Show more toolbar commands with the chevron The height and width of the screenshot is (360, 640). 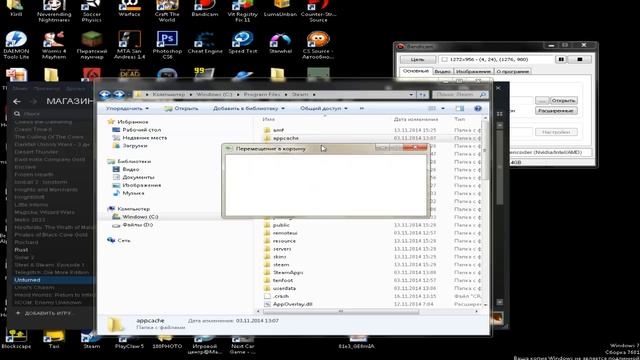tap(361, 109)
